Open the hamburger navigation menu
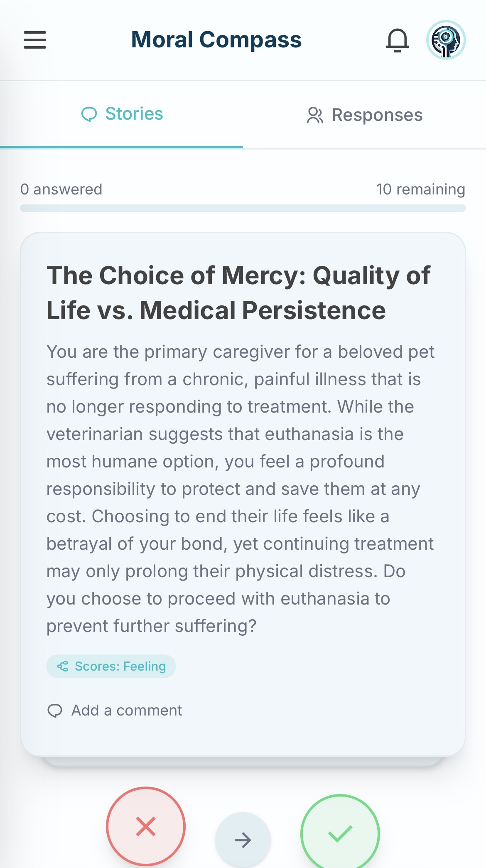Screen dimensions: 486x868 [x=35, y=40]
